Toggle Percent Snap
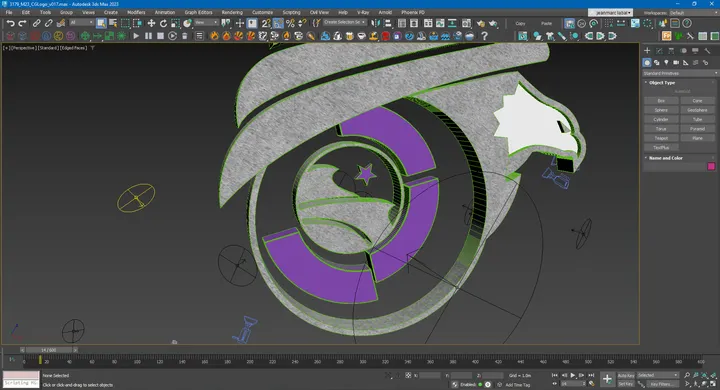 pyautogui.click(x=290, y=23)
